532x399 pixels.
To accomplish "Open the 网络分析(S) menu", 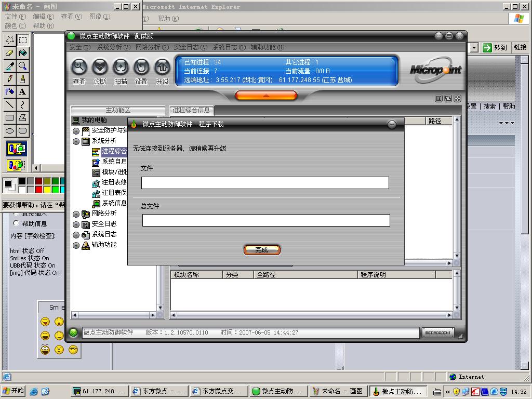I will coord(152,47).
